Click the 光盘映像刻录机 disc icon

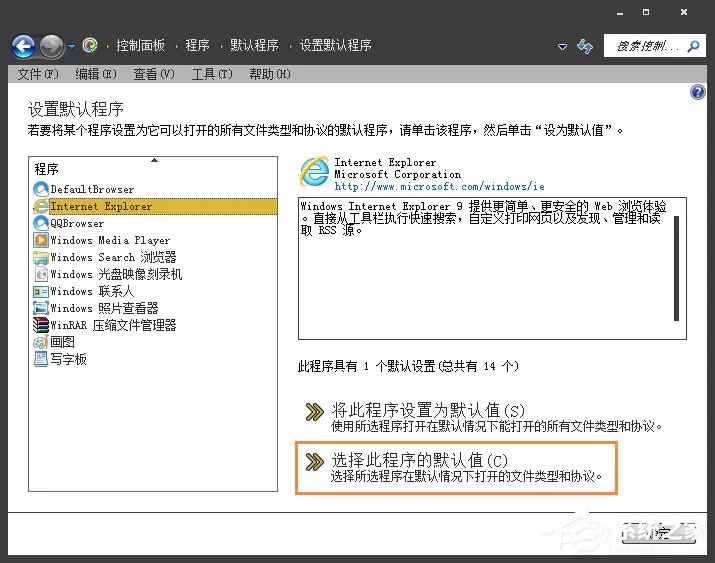[x=41, y=274]
